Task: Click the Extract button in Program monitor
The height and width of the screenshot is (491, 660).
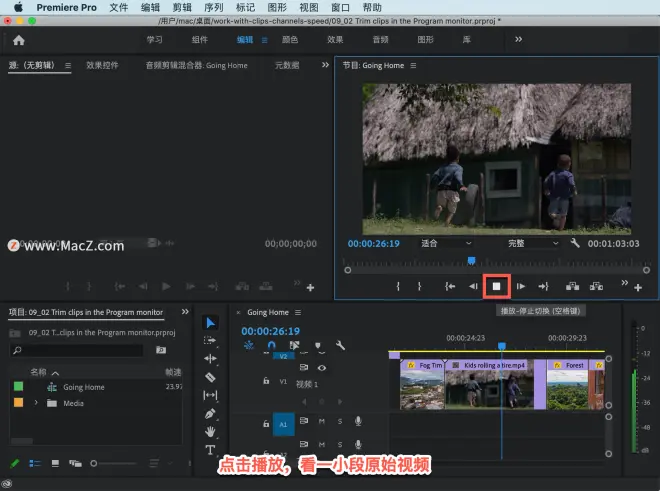Action: pos(596,286)
